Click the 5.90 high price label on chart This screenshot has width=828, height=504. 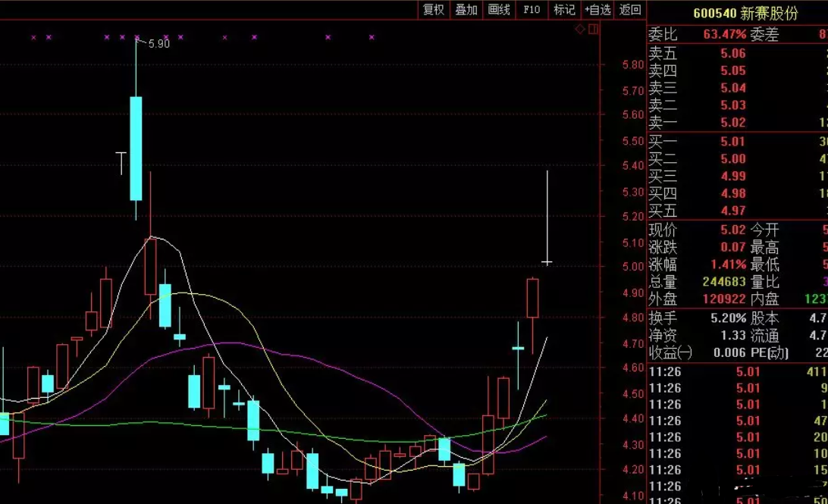159,44
